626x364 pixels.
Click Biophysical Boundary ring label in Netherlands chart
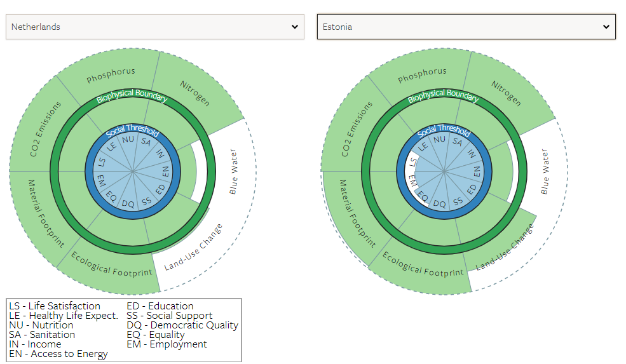(x=132, y=95)
